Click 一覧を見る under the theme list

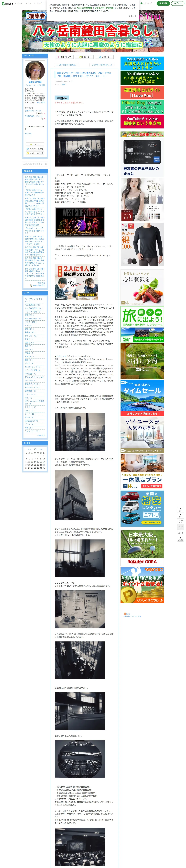tap(41, 435)
